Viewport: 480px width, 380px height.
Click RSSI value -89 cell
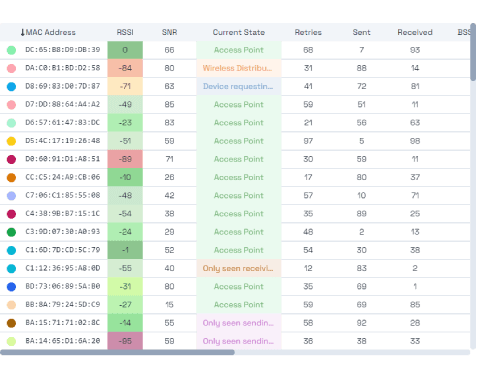125,159
